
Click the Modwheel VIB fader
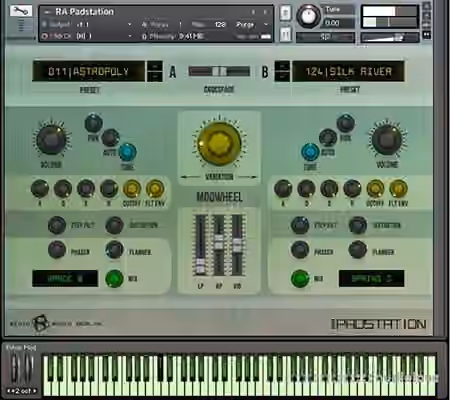click(237, 246)
